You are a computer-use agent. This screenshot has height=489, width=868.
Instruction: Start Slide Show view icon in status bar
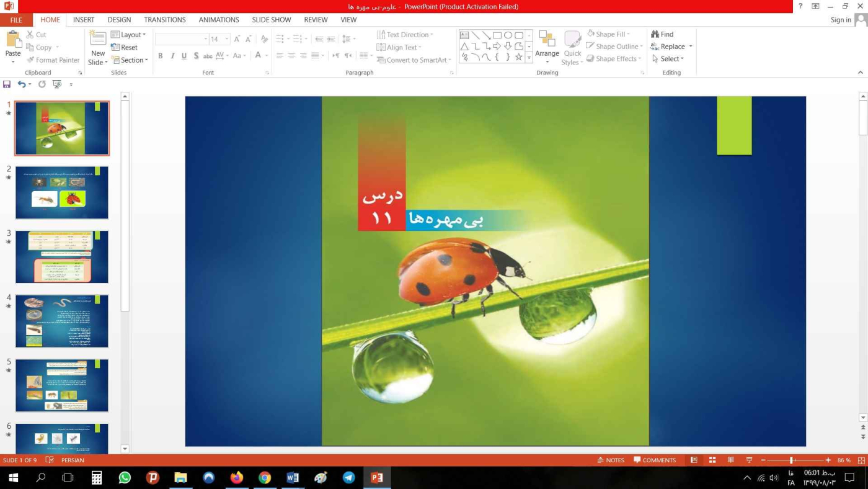[x=749, y=460]
